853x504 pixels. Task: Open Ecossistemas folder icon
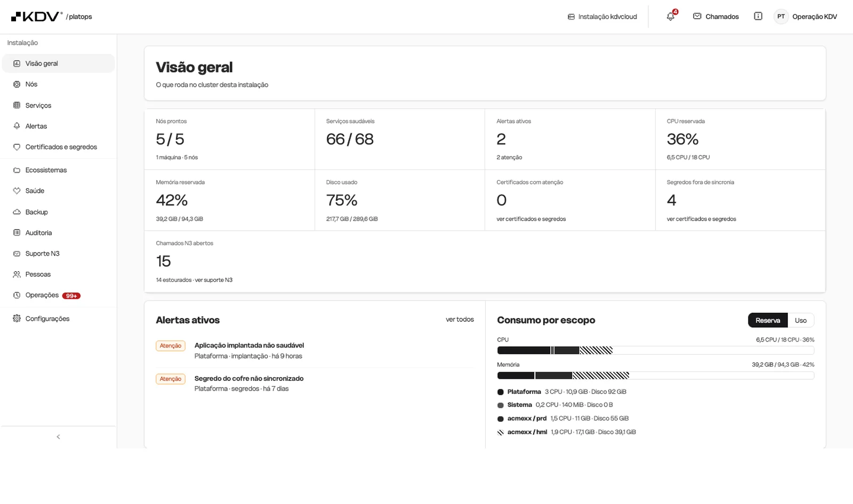pos(17,170)
